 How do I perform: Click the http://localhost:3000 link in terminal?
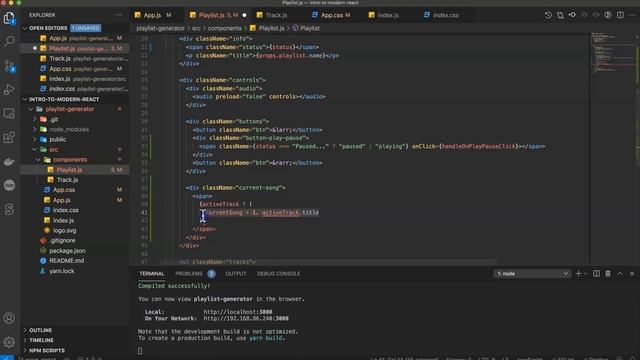click(238, 312)
